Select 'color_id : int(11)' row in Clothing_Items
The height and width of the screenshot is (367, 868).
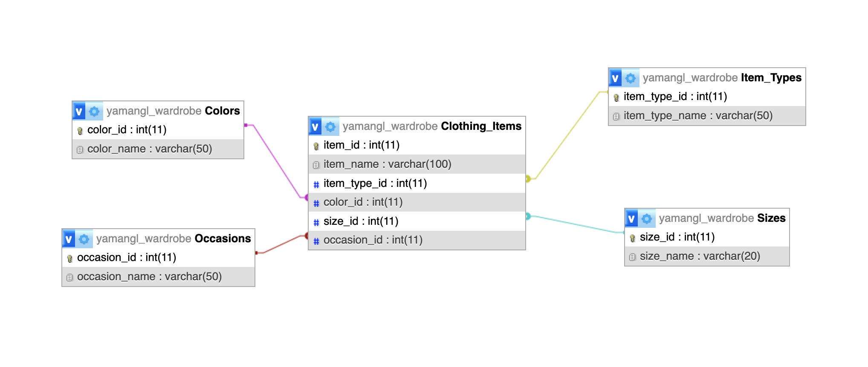pyautogui.click(x=417, y=202)
